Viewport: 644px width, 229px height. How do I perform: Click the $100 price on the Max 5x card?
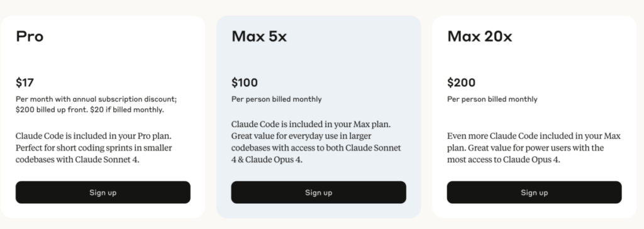(x=245, y=82)
